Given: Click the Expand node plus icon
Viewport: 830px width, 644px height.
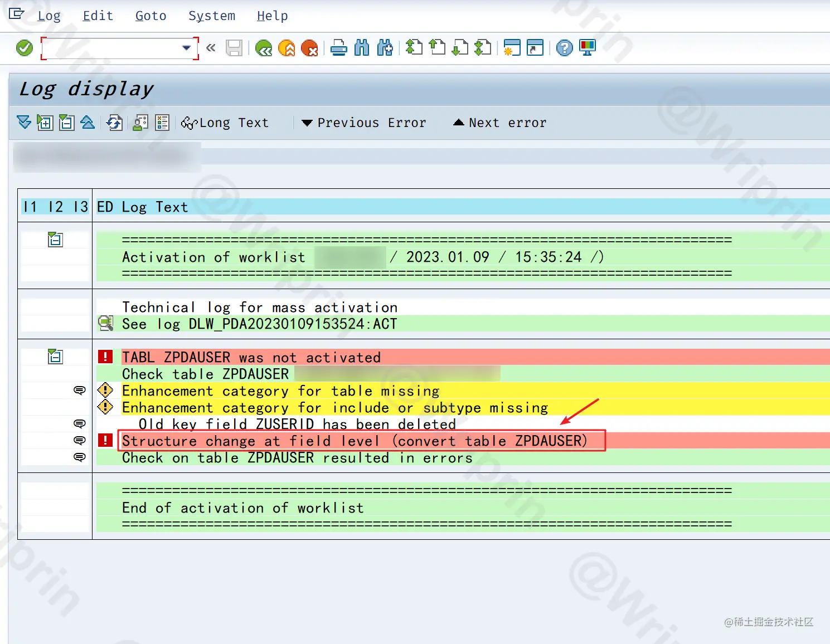Looking at the screenshot, I should point(45,122).
